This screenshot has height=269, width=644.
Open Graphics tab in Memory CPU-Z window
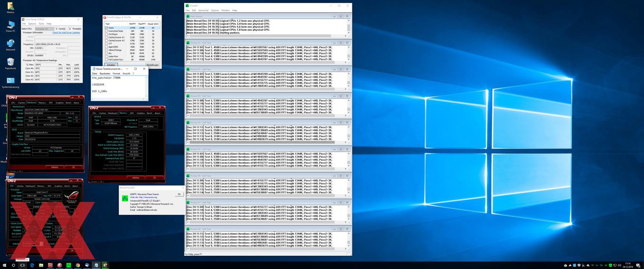click(141, 113)
